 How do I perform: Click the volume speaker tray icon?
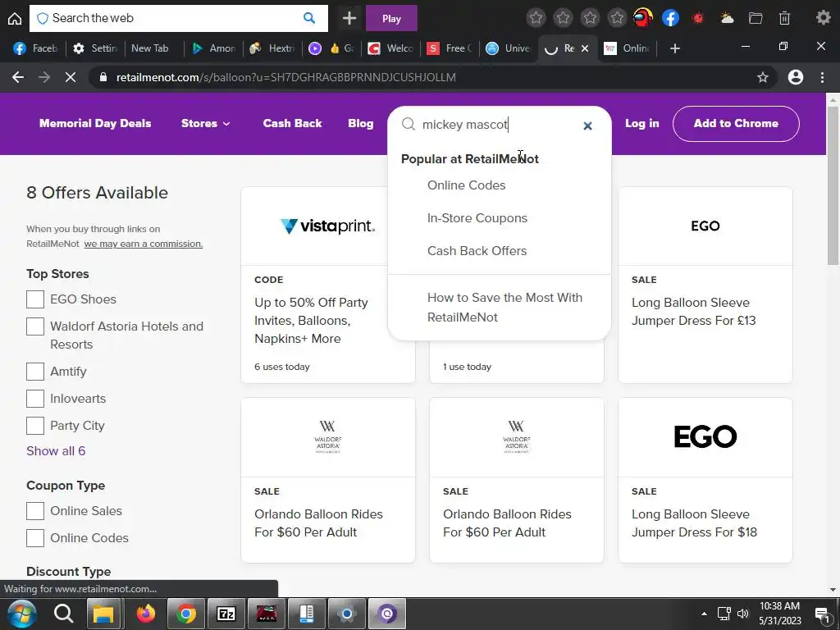coord(742,614)
